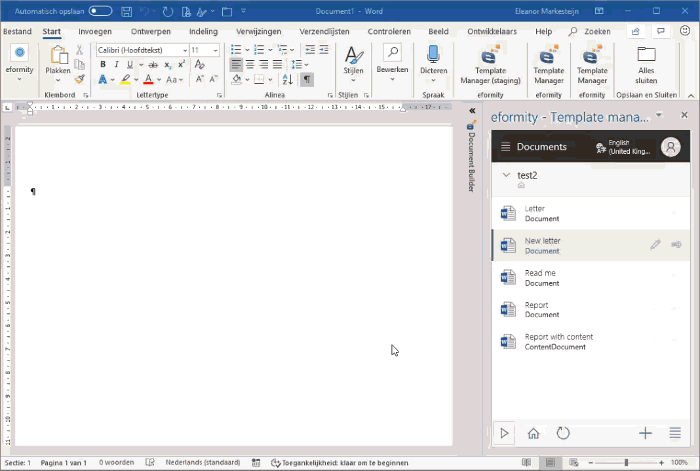Image resolution: width=700 pixels, height=471 pixels.
Task: Go to home in Template Manager pane
Action: coord(533,433)
